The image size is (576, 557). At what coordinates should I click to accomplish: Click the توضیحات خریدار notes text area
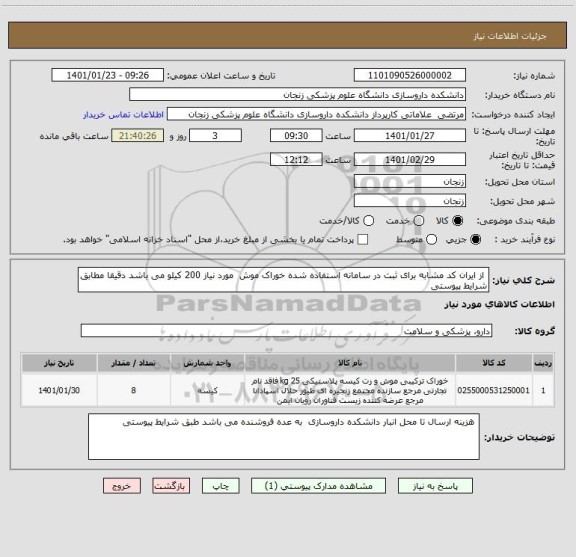(284, 436)
